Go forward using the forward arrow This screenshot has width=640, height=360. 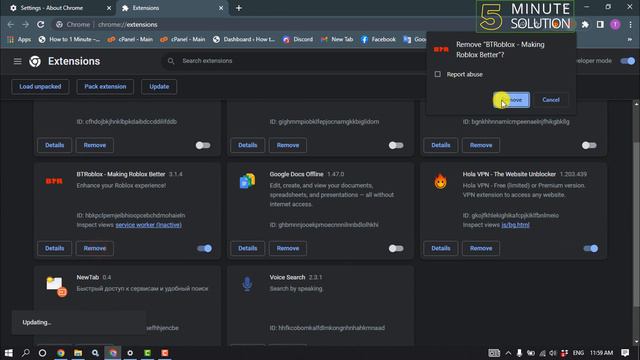point(25,24)
